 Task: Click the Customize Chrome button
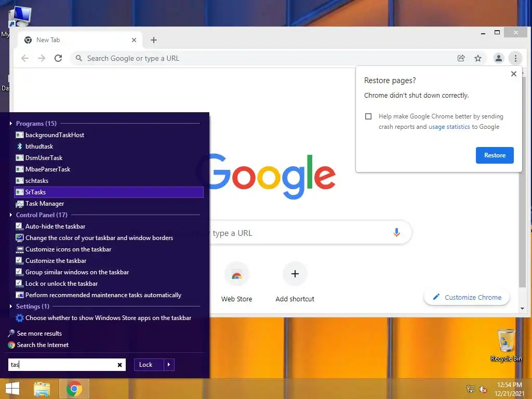pos(467,297)
